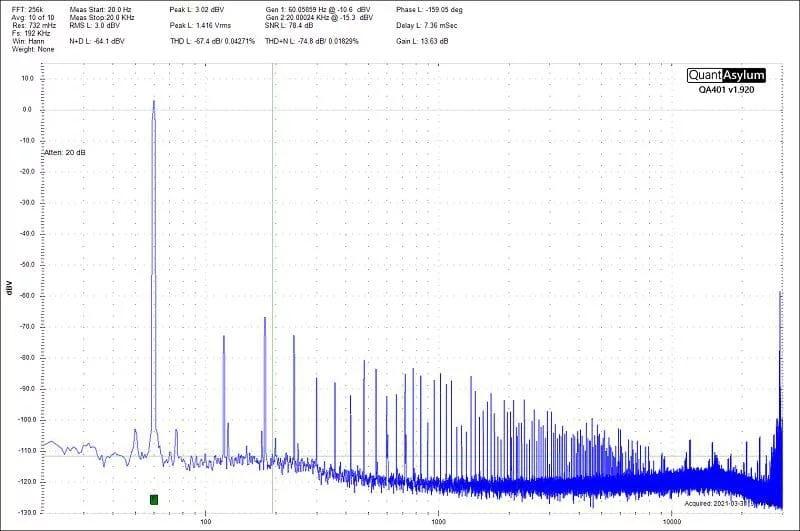Click the 'Res: 732 mHz' readout
Viewport: 800px width, 531px height.
pyautogui.click(x=34, y=25)
